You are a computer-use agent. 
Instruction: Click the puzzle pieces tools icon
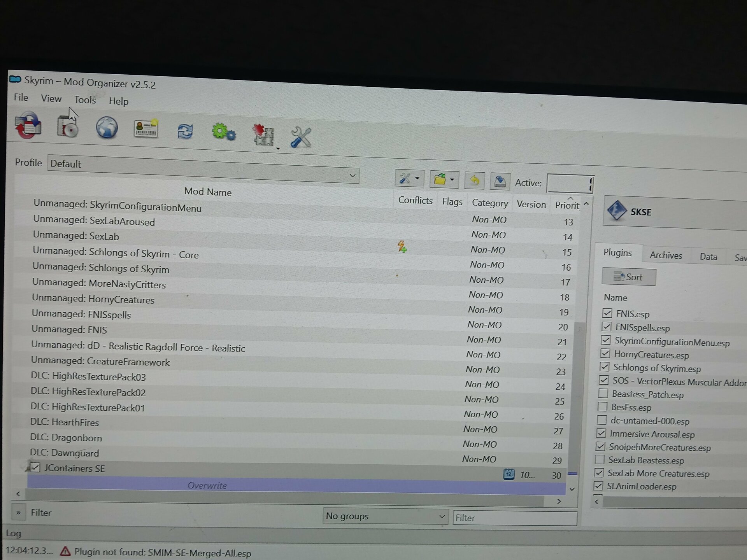click(264, 135)
